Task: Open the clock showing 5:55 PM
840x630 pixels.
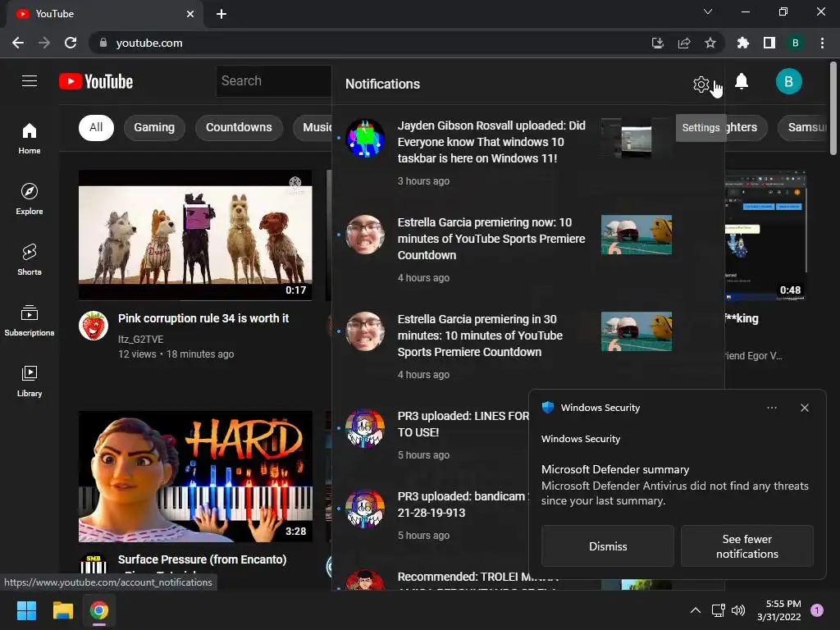Action: click(778, 610)
